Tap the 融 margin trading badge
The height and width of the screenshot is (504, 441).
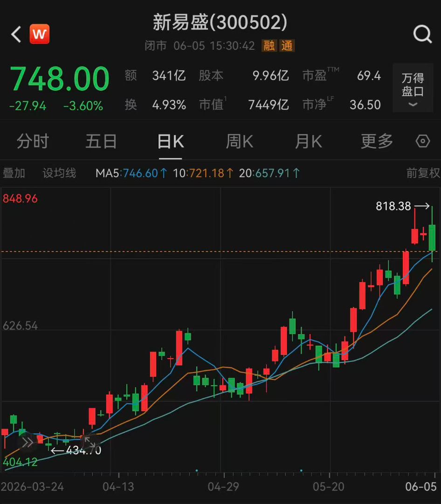(x=269, y=46)
